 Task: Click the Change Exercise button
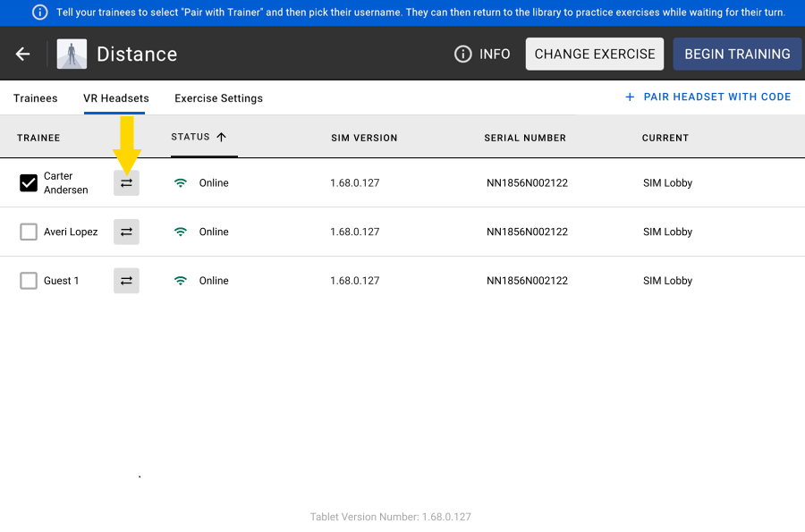595,54
